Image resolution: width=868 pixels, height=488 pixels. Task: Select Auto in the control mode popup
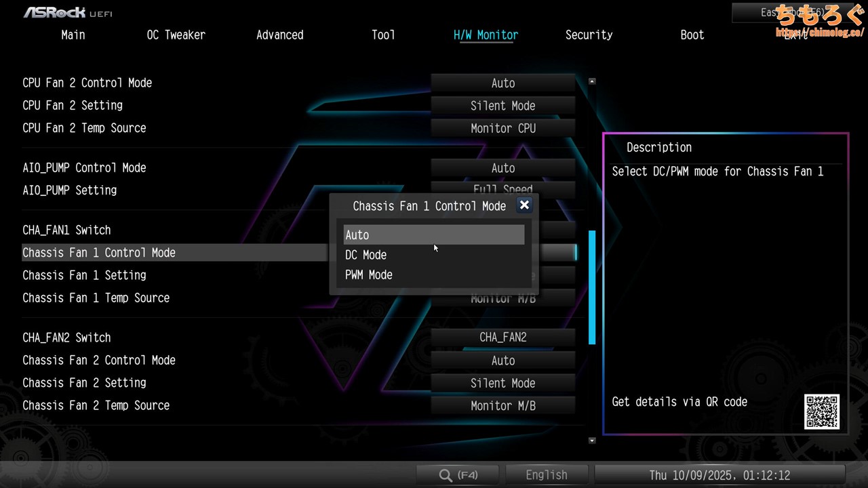[433, 235]
